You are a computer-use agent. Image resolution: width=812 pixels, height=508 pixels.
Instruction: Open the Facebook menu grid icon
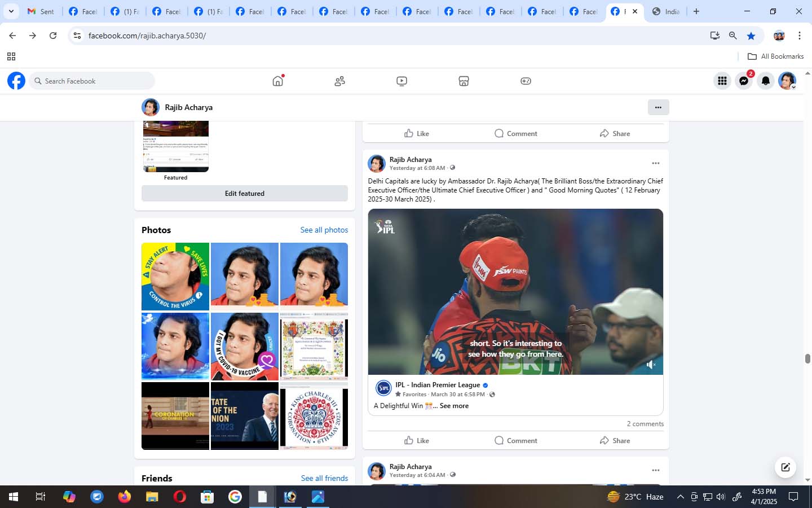722,81
